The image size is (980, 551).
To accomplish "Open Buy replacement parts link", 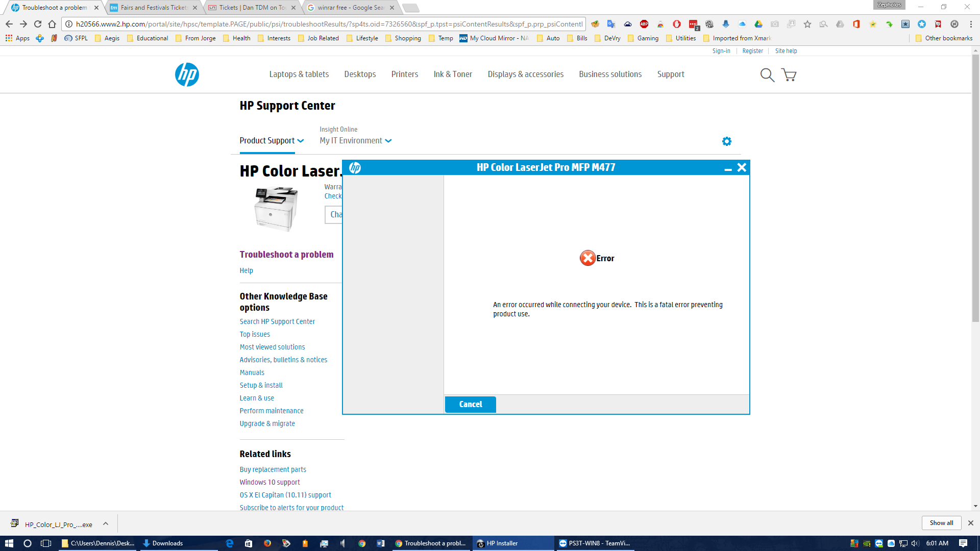I will [x=273, y=469].
